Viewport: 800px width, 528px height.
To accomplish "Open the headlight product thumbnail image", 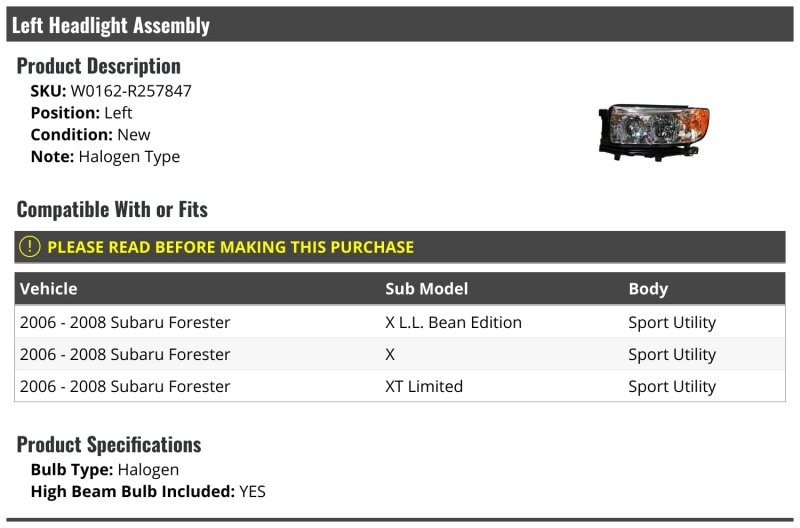I will pos(654,133).
